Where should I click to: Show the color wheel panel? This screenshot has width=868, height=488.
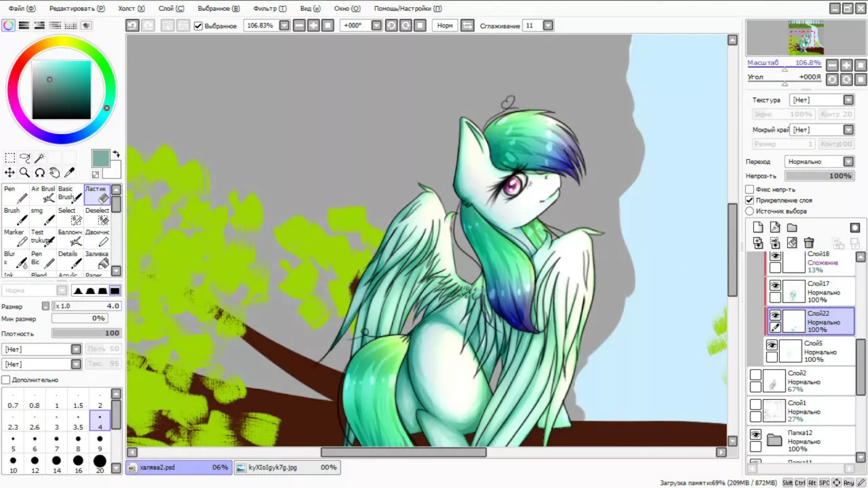pos(8,26)
